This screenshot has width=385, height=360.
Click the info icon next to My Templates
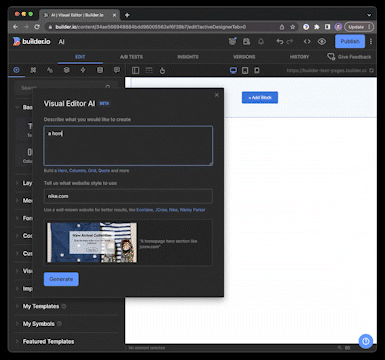pos(64,306)
